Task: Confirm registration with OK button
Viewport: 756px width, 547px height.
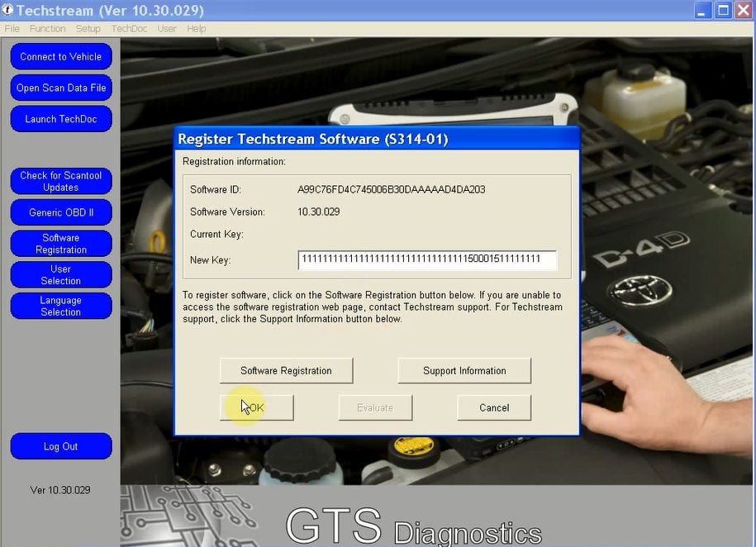Action: pyautogui.click(x=256, y=407)
